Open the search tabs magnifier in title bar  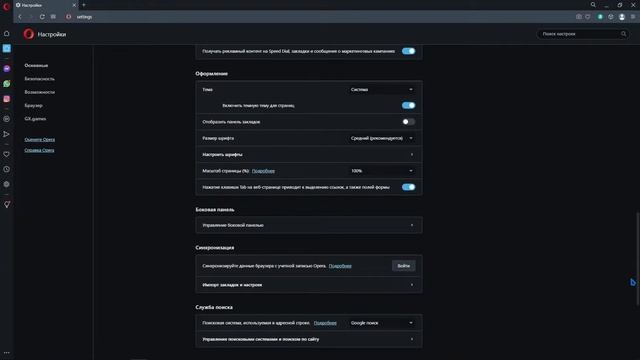(x=593, y=5)
